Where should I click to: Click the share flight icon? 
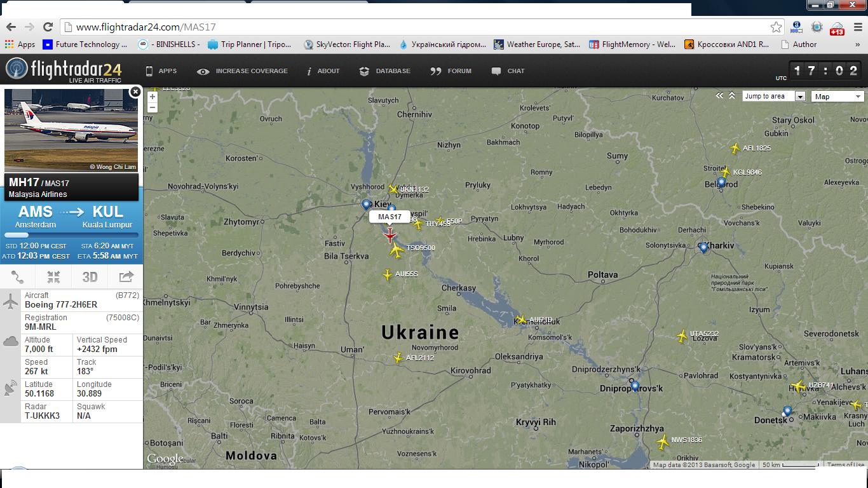126,277
